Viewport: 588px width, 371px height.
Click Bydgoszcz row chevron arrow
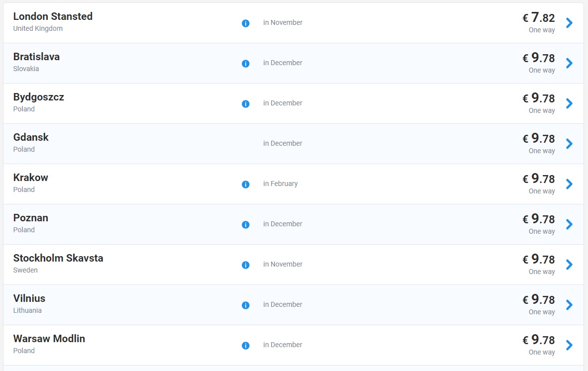pyautogui.click(x=570, y=103)
